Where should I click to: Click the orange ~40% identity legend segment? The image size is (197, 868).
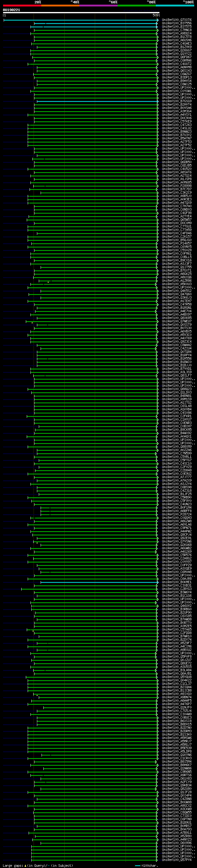point(60,6)
